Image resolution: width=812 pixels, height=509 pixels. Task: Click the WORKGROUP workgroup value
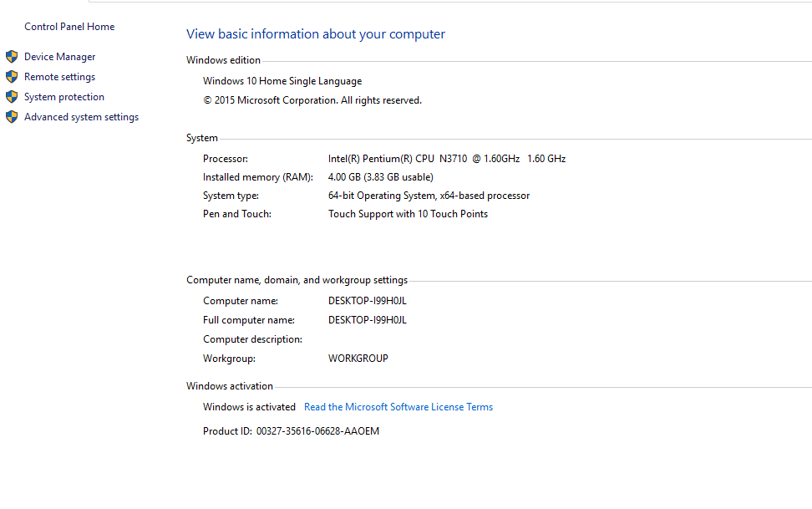point(358,359)
